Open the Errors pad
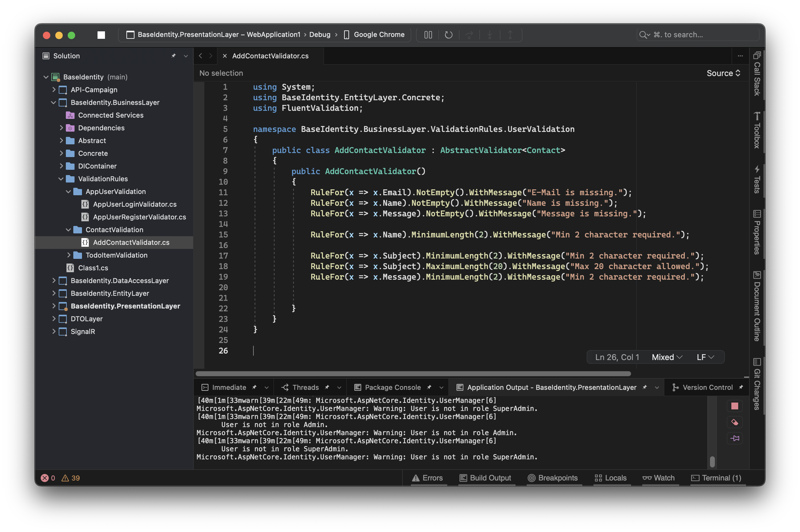This screenshot has width=800, height=532. click(x=427, y=478)
